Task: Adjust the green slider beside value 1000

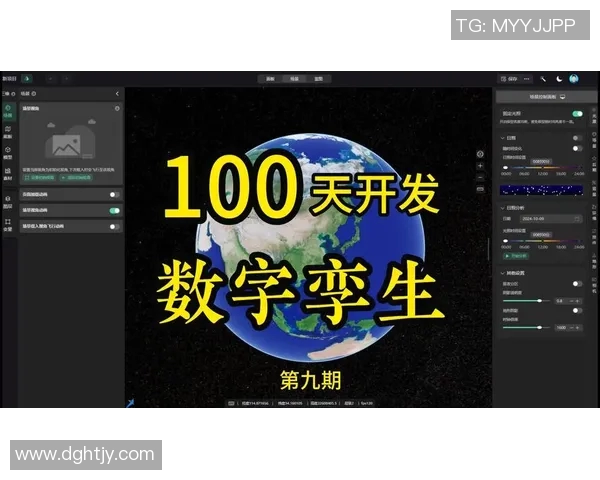Action: (526, 328)
